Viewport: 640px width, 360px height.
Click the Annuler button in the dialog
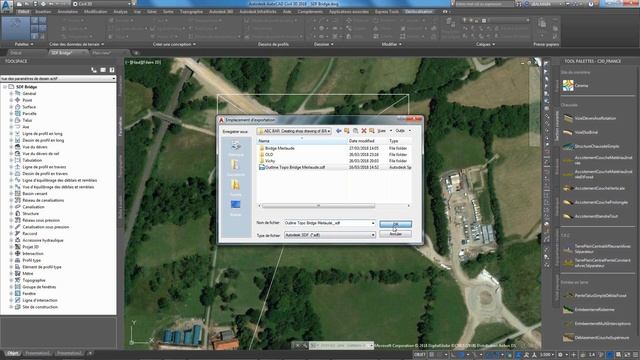pos(395,234)
